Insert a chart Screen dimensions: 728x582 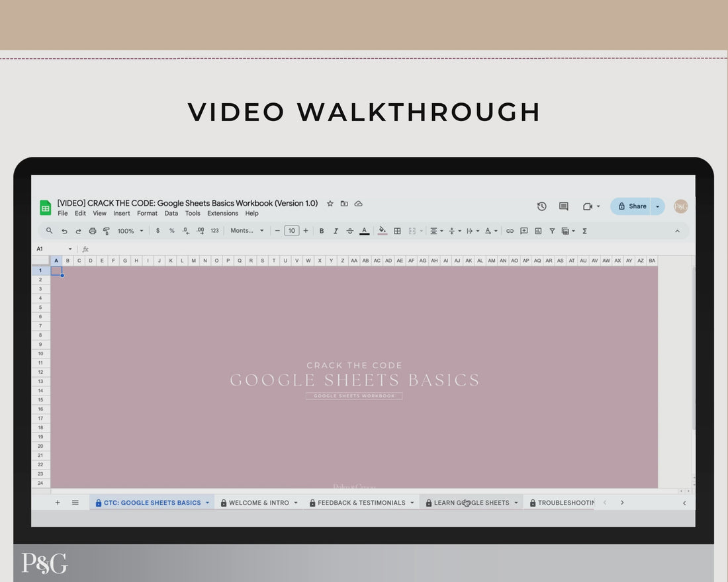tap(538, 231)
